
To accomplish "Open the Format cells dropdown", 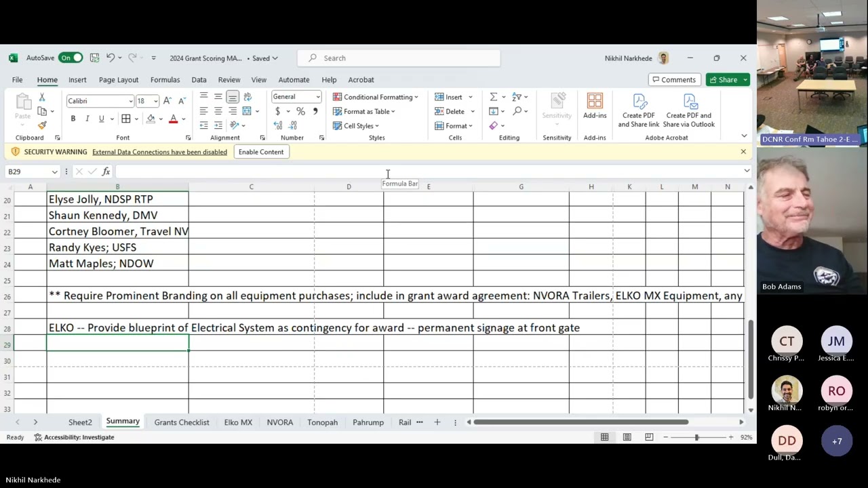I will (x=470, y=125).
